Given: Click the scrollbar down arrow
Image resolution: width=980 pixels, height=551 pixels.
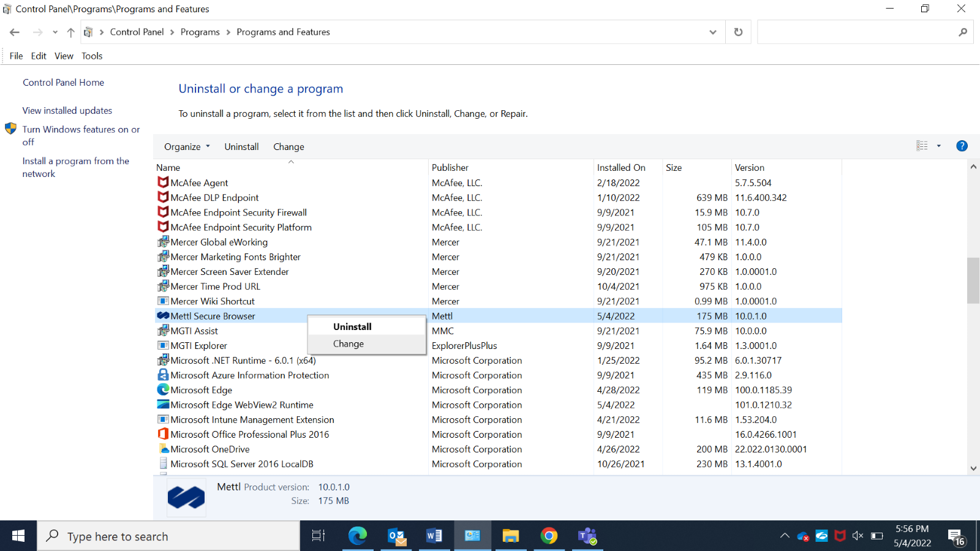Looking at the screenshot, I should pos(973,468).
